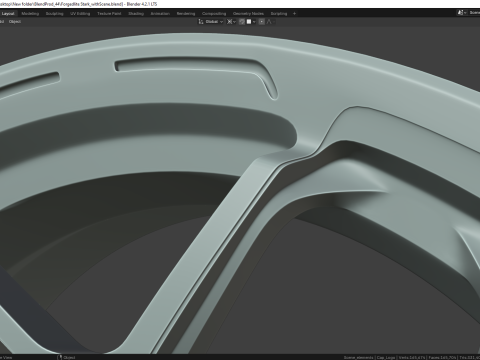Expand the snapping options arrow
The height and width of the screenshot is (360, 480).
[254, 22]
